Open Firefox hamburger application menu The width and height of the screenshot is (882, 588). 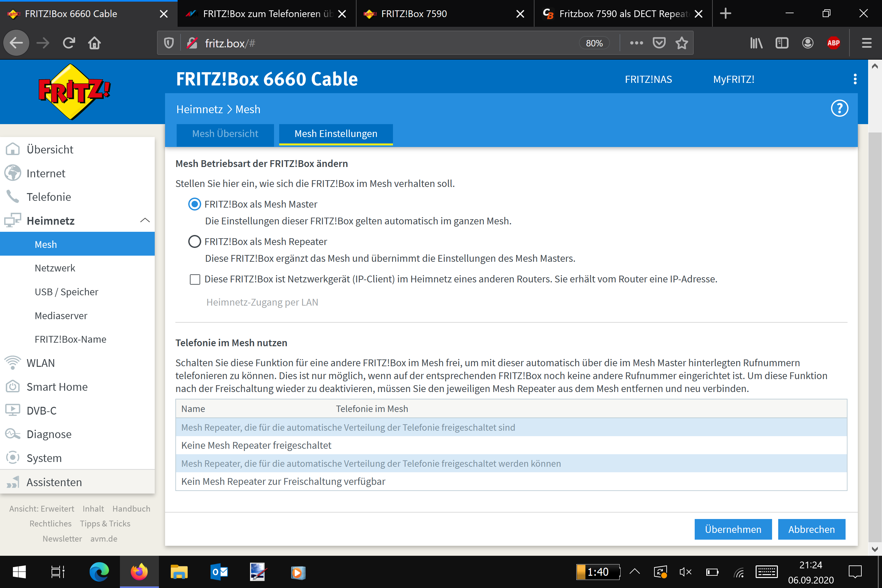coord(866,43)
